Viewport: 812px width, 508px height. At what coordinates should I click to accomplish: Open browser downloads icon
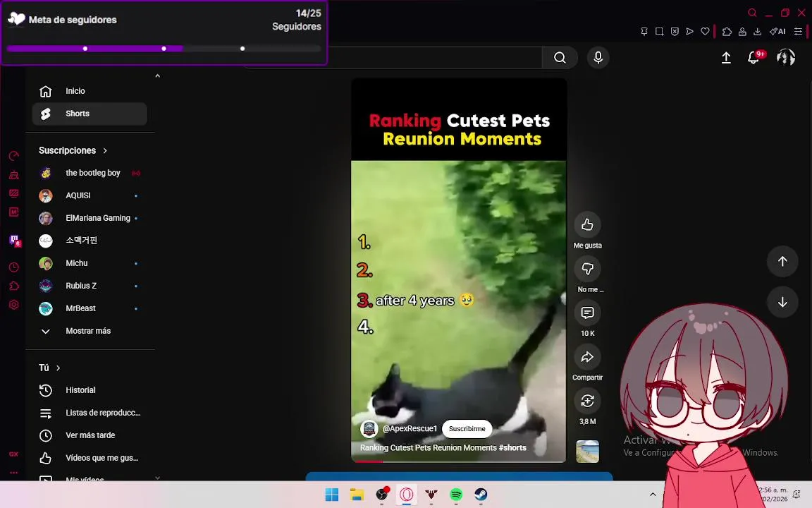(757, 32)
